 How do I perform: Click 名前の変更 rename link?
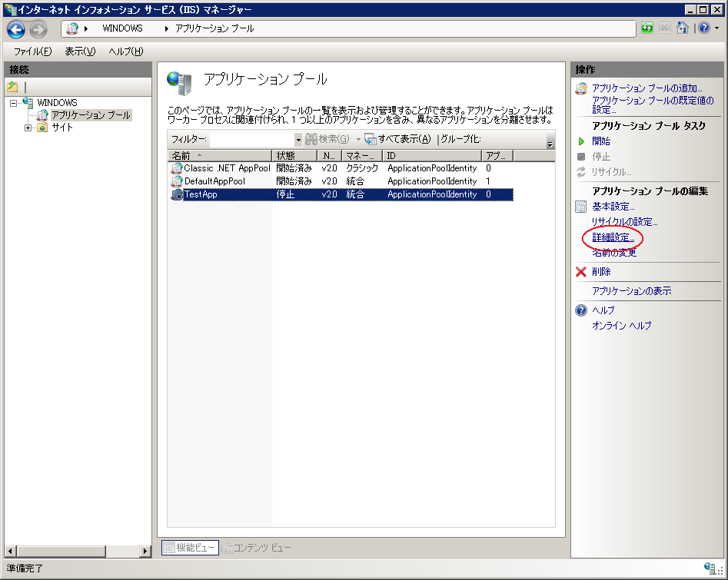(614, 253)
